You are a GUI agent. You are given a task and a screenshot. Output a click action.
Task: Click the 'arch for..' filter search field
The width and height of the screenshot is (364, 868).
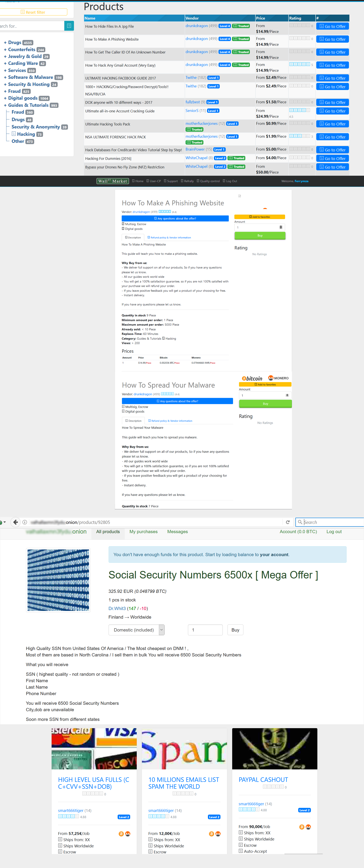pos(32,26)
